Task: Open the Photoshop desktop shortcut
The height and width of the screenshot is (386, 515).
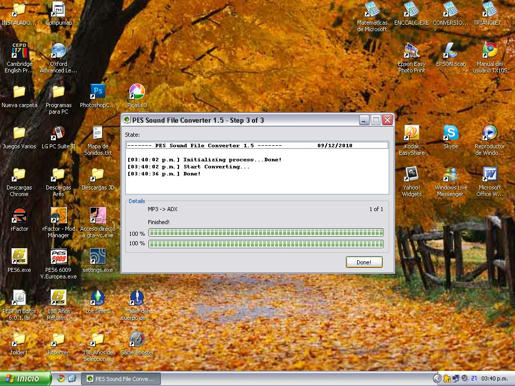Action: click(x=97, y=96)
